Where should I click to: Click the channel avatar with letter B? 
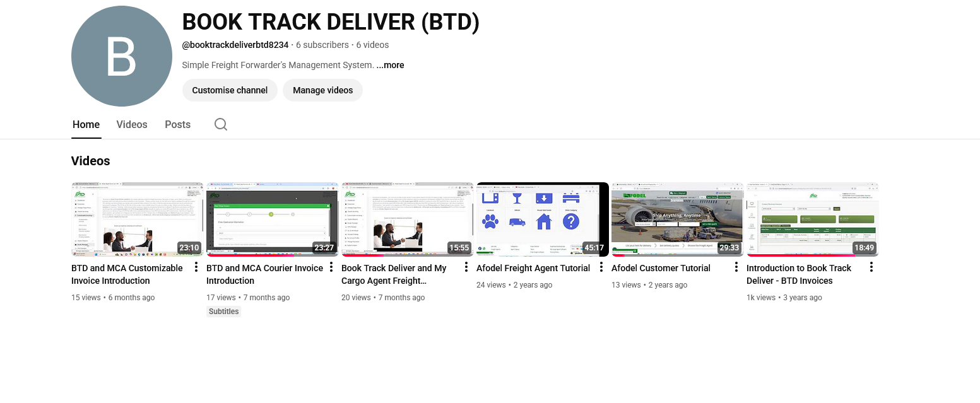(x=121, y=56)
